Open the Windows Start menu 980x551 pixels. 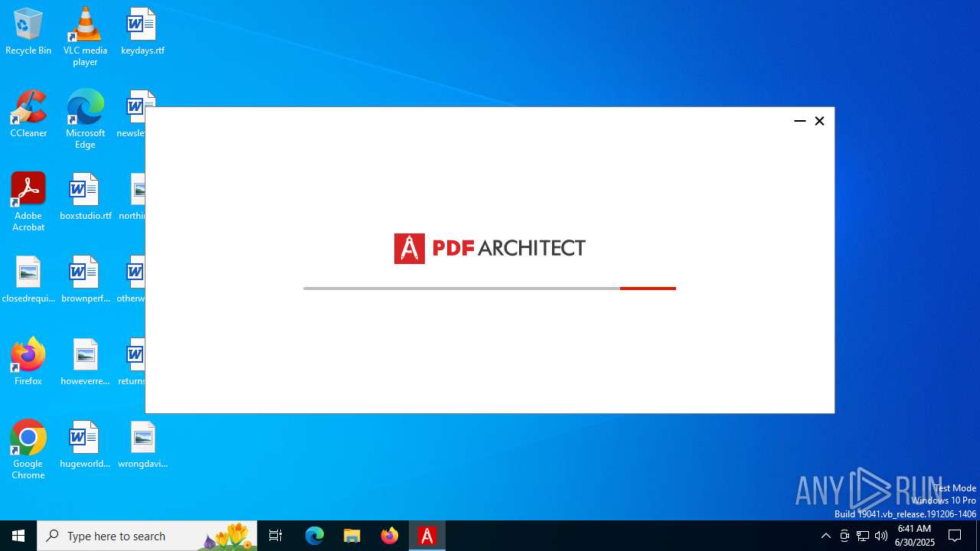coord(18,536)
